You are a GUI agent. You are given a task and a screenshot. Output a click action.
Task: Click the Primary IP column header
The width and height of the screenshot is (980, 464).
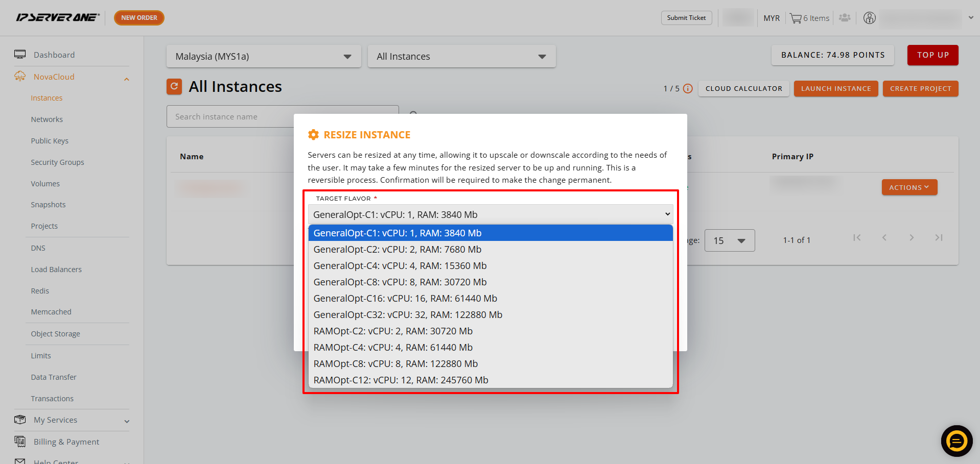point(792,157)
